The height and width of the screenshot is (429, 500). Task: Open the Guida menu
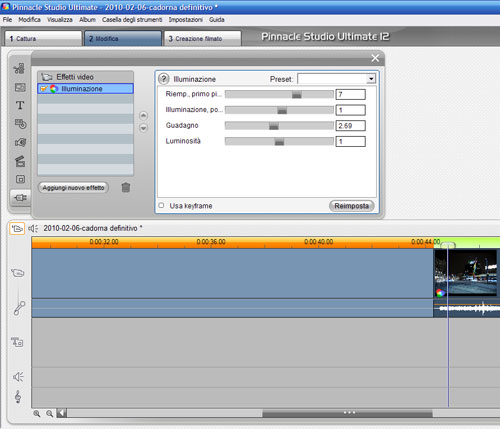[x=217, y=20]
